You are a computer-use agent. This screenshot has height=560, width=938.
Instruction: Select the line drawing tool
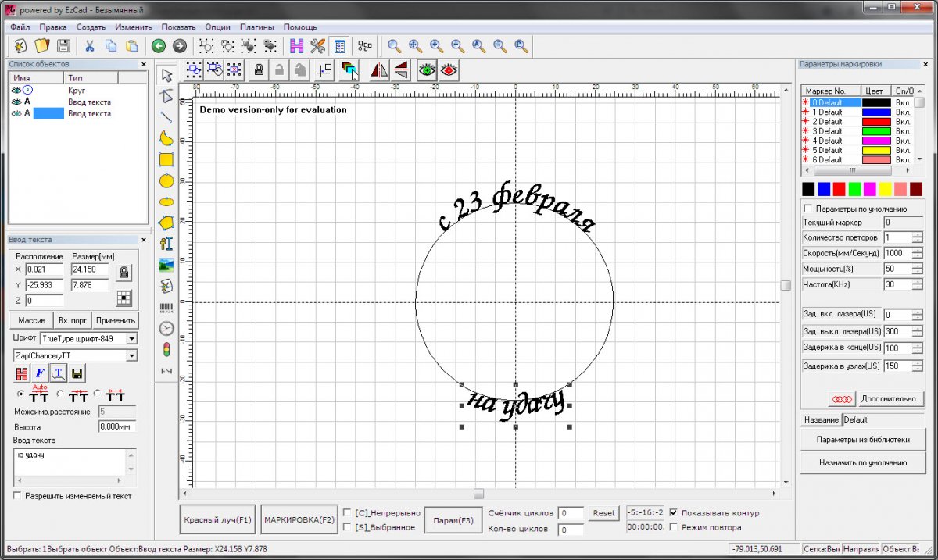[x=166, y=117]
